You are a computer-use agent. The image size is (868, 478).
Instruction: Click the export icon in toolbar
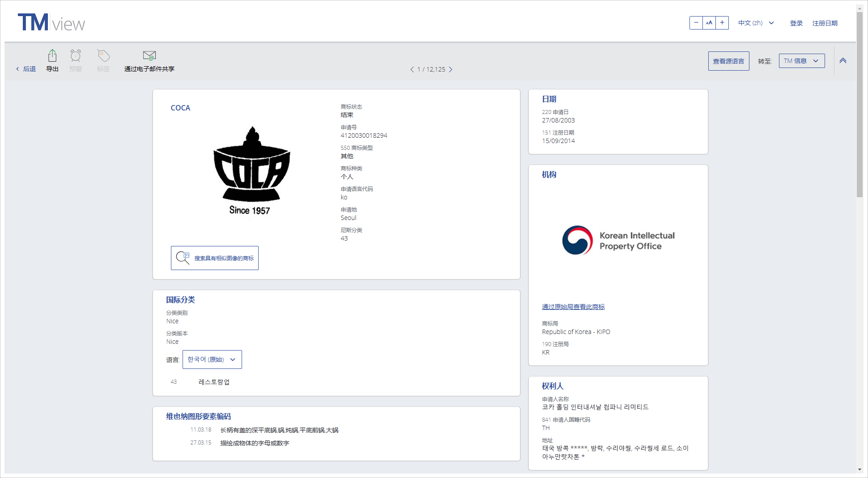52,56
